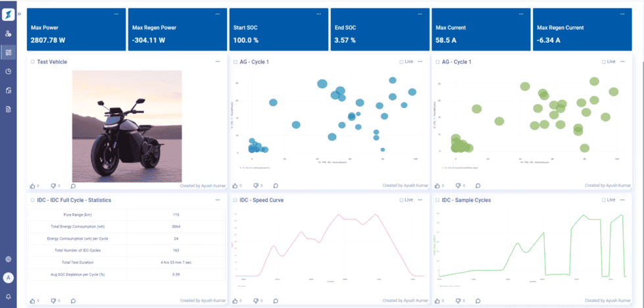
Task: Open the notifications bell icon
Action: point(8,297)
